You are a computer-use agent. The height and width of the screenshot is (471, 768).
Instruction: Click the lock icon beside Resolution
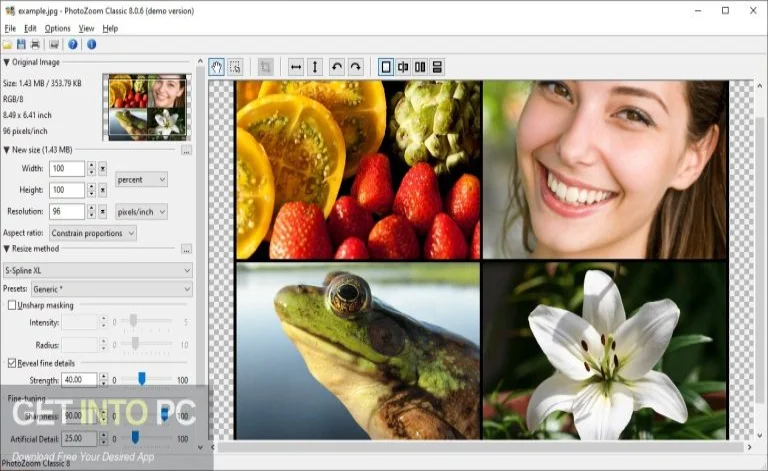point(102,212)
